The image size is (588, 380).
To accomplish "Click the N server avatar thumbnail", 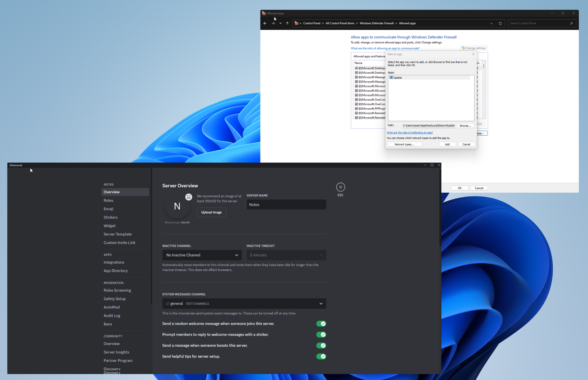I will [x=177, y=206].
